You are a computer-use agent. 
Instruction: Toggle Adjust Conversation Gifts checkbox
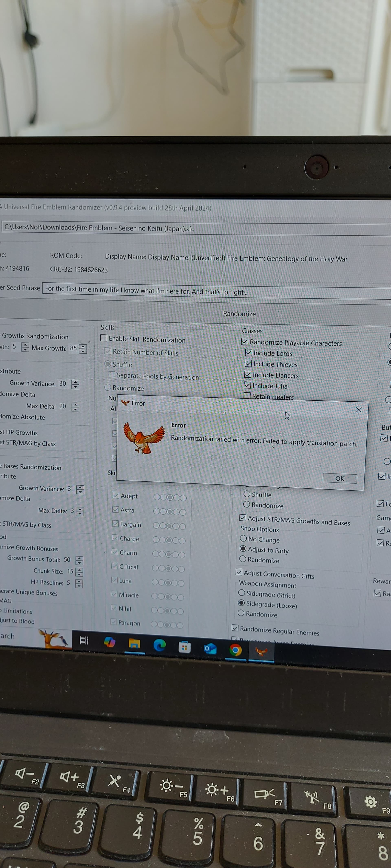(239, 572)
